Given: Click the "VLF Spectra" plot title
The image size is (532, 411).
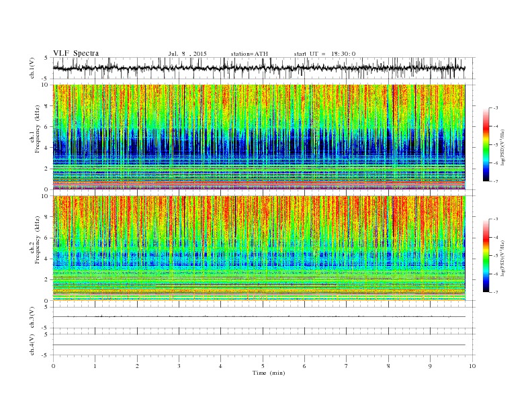Looking at the screenshot, I should 76,53.
